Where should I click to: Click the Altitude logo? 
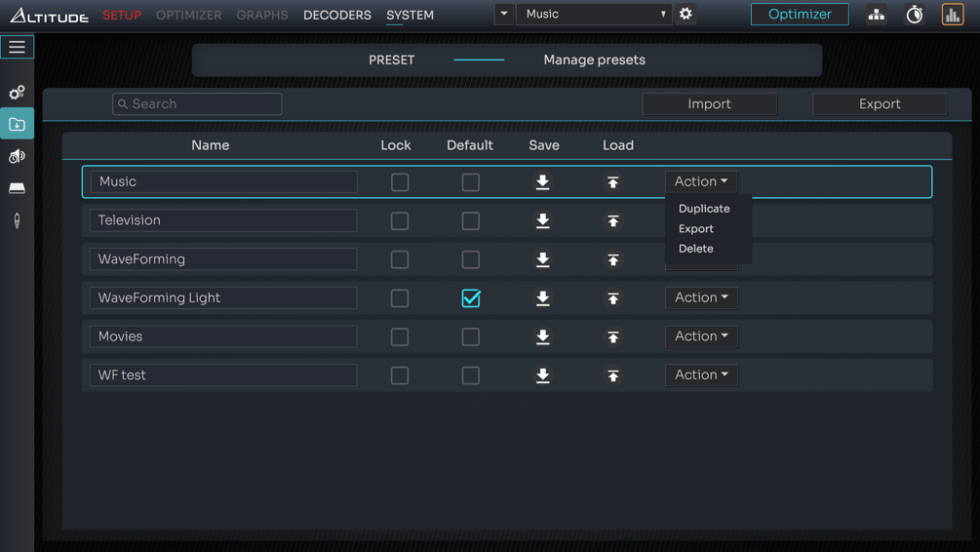click(x=50, y=15)
